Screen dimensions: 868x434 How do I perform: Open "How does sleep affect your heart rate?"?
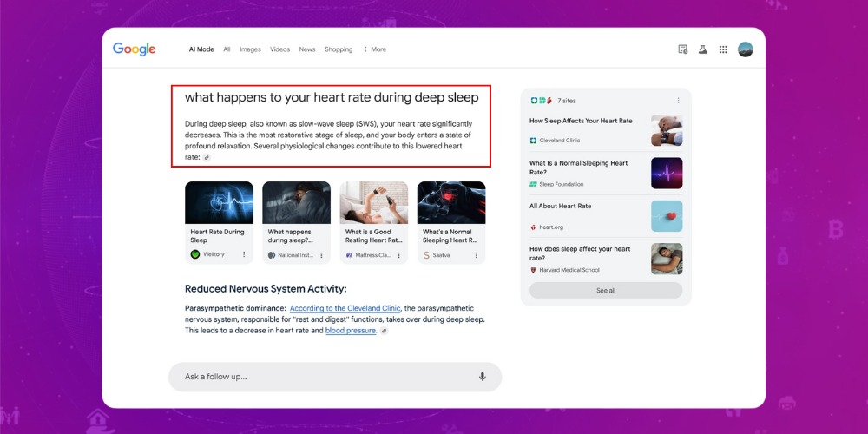(x=580, y=253)
